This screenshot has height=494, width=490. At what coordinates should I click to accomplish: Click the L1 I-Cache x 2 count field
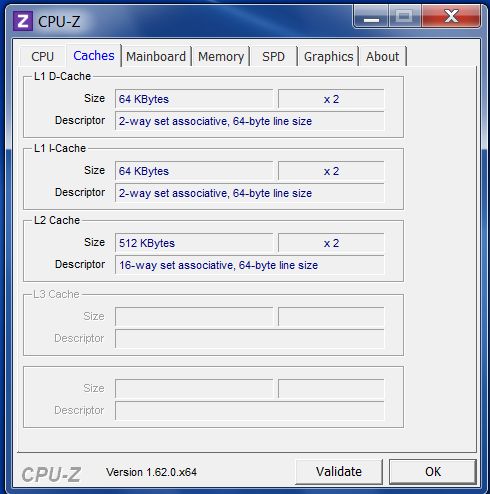pyautogui.click(x=331, y=171)
